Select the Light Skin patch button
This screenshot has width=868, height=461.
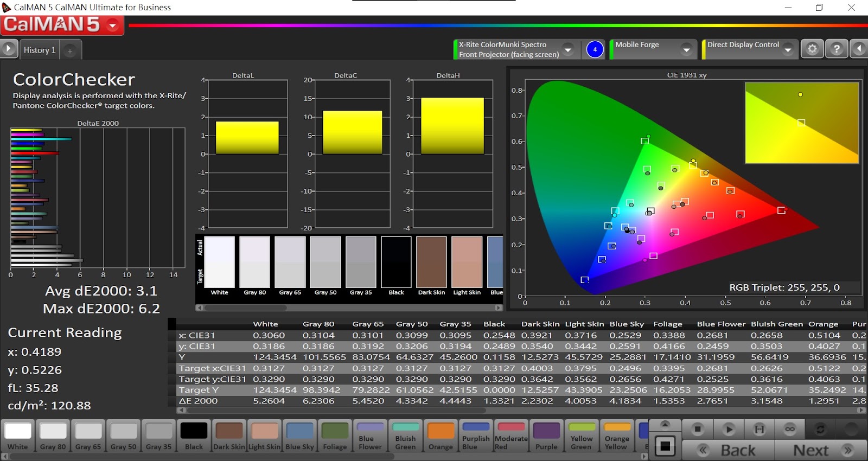pyautogui.click(x=264, y=436)
